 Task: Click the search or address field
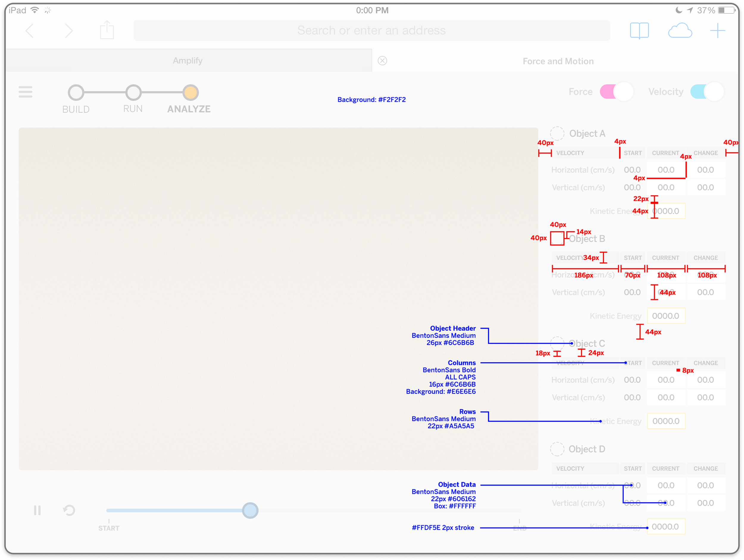(372, 31)
